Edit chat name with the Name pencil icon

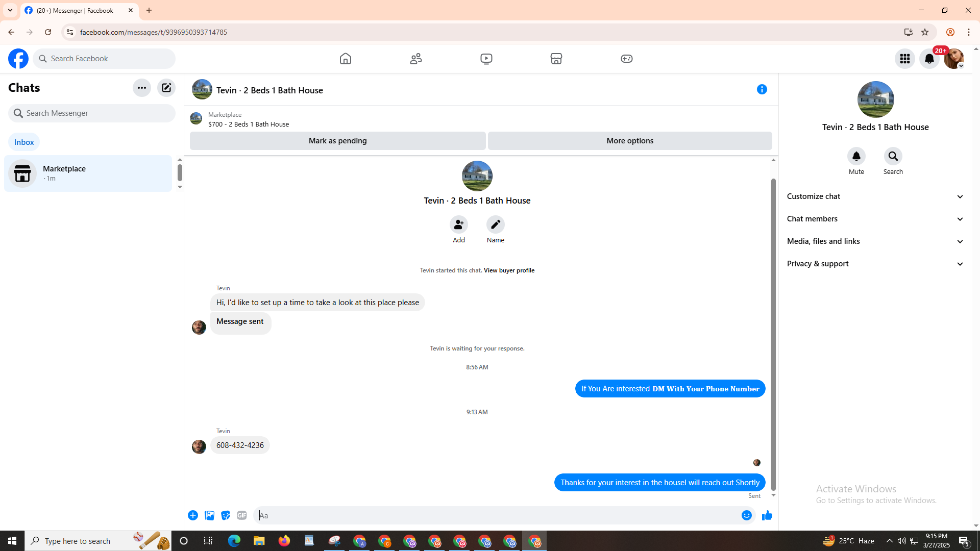click(x=496, y=224)
